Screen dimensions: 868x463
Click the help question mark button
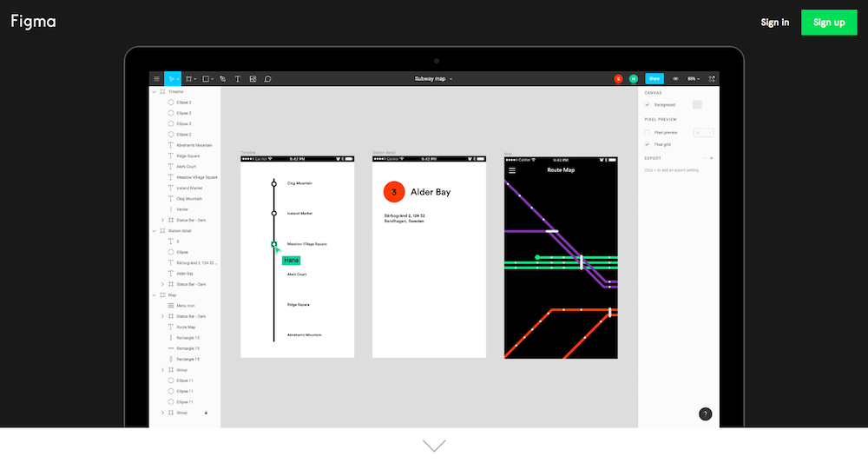(x=705, y=414)
